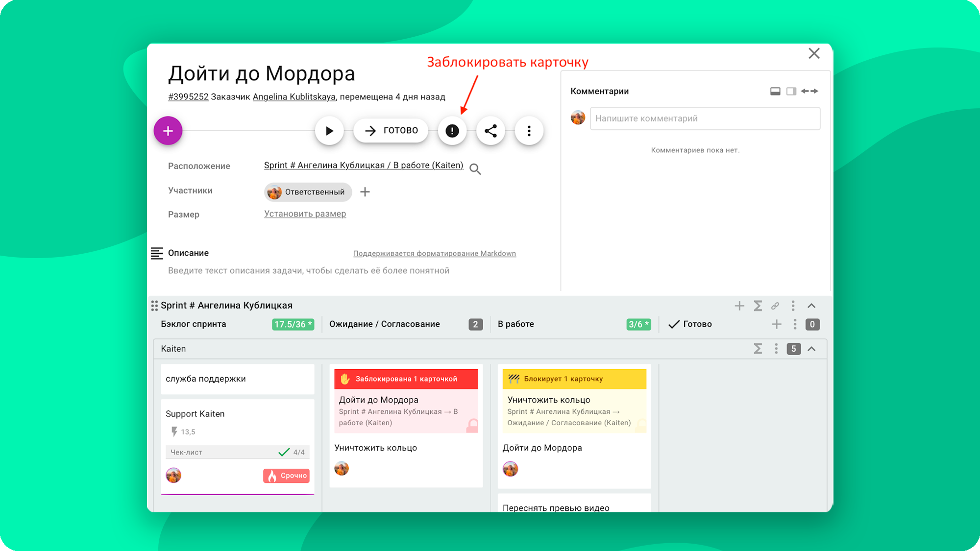Open the Переснять превью видео card
This screenshot has width=980, height=551.
pos(574,503)
